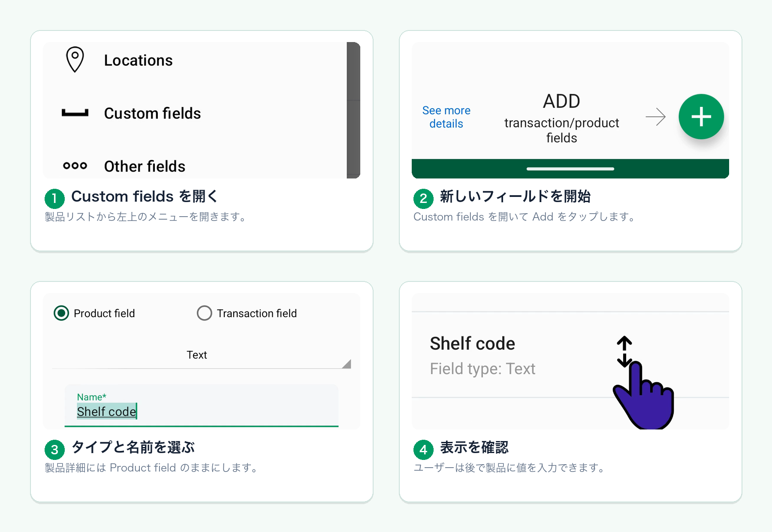772x532 pixels.
Task: Click the See more details link
Action: tap(446, 117)
